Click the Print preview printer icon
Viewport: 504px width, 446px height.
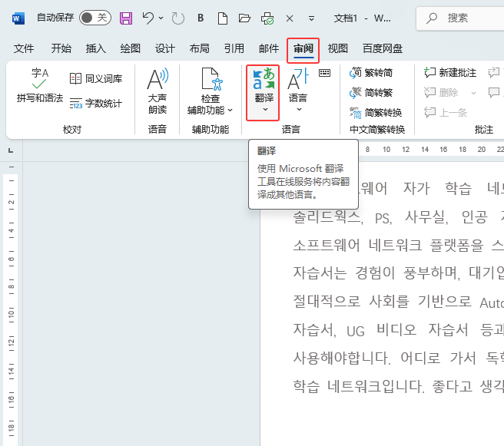pyautogui.click(x=267, y=18)
